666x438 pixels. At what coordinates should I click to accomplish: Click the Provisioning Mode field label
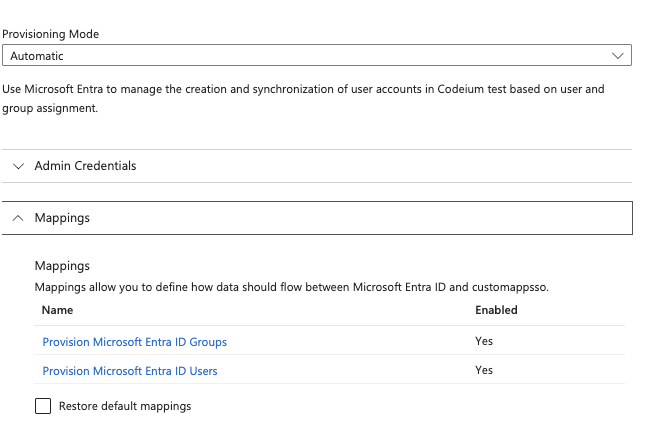50,34
